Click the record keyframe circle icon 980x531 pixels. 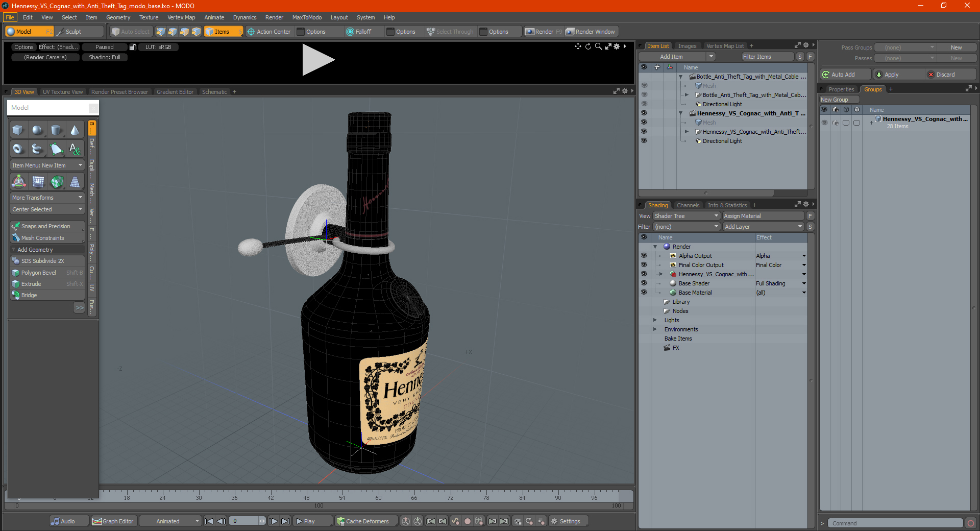pyautogui.click(x=467, y=521)
